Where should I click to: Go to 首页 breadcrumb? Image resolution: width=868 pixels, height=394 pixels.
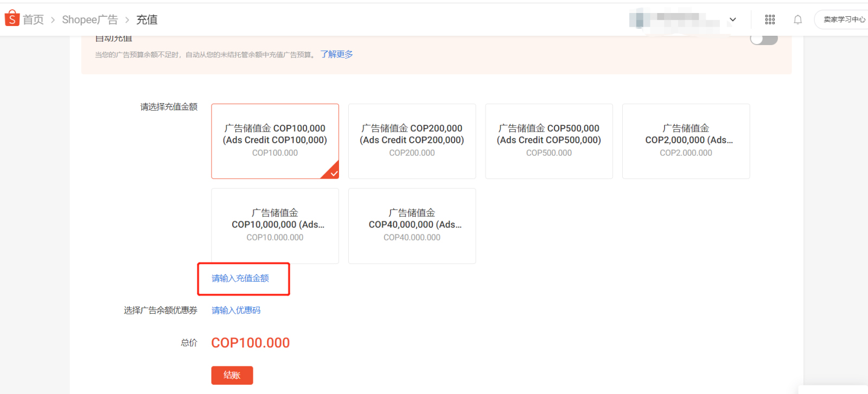tap(33, 20)
